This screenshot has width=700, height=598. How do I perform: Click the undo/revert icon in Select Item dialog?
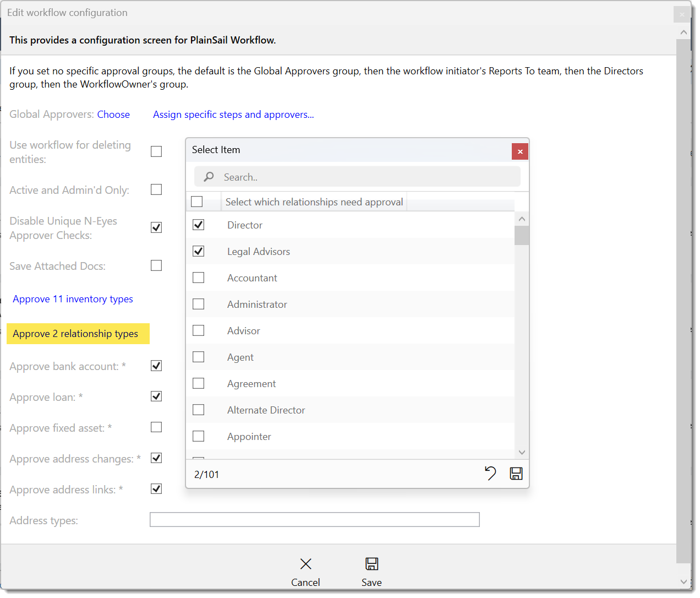(x=491, y=473)
